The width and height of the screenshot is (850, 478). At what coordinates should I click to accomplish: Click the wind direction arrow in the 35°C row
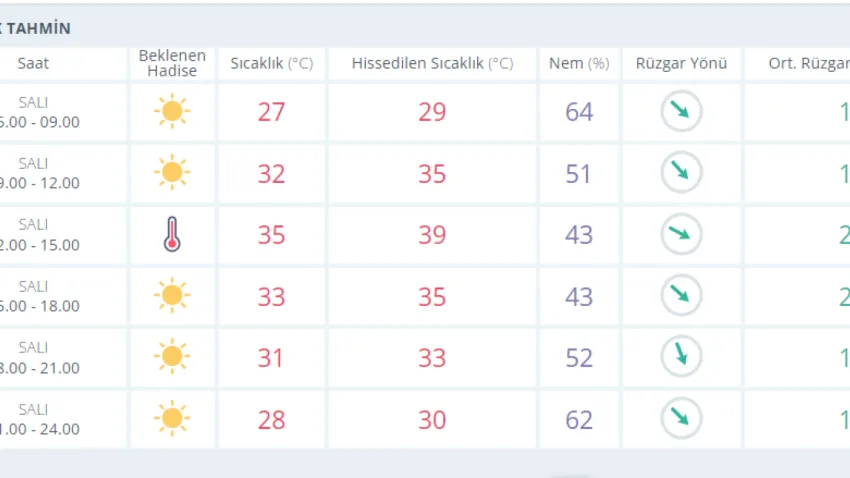(x=681, y=235)
